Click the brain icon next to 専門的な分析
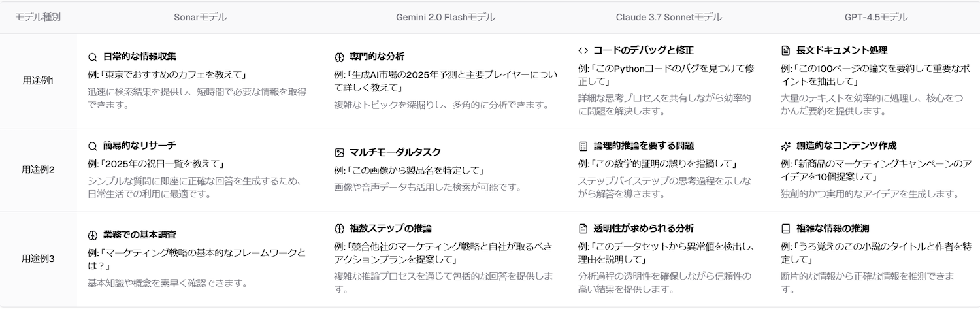Image resolution: width=980 pixels, height=311 pixels. [339, 57]
